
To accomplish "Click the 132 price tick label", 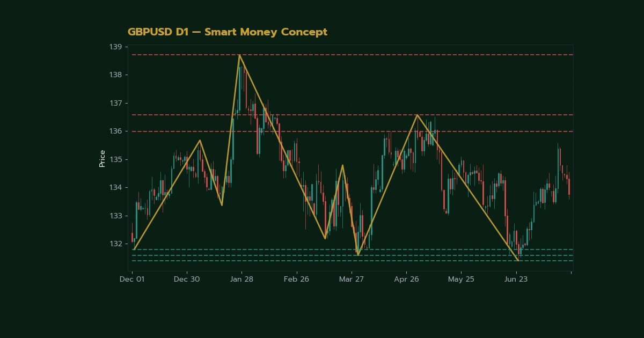I will [115, 244].
